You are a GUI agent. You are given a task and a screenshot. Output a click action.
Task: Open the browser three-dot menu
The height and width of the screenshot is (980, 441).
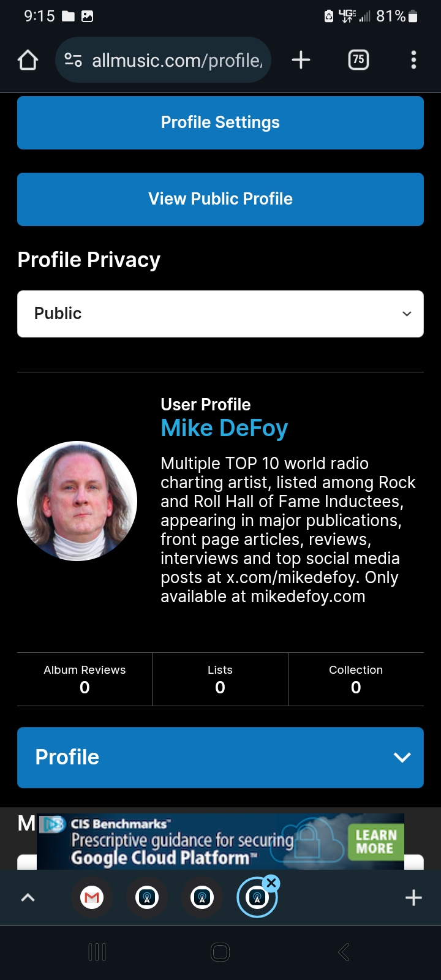click(413, 60)
